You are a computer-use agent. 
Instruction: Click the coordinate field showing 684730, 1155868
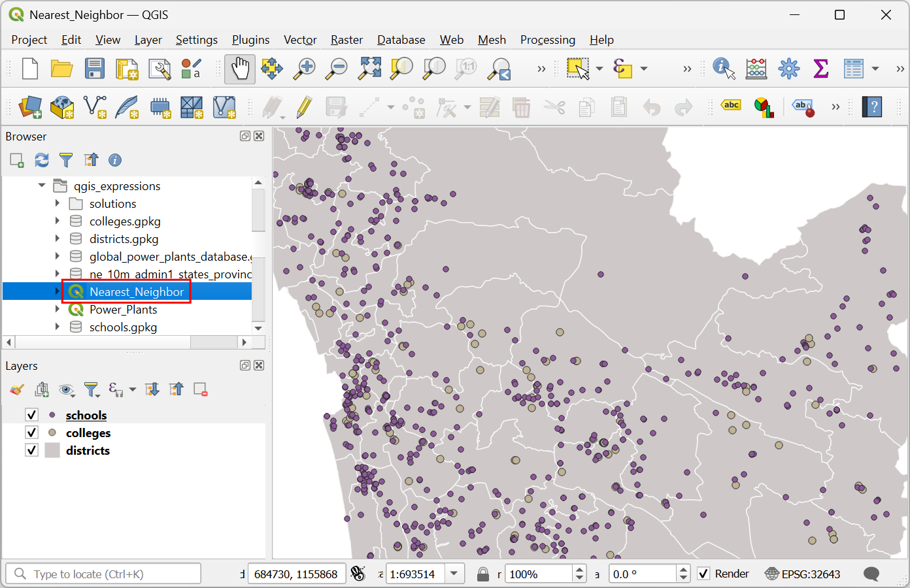coord(296,574)
